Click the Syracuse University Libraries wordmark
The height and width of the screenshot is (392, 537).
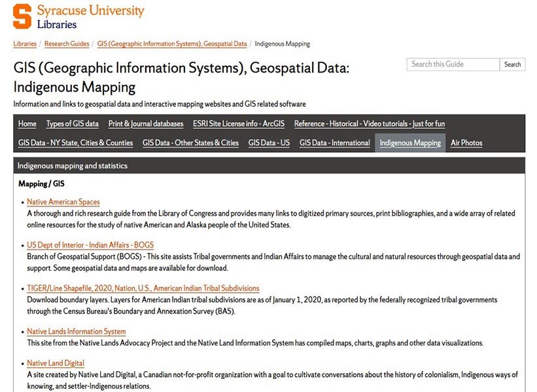90,16
